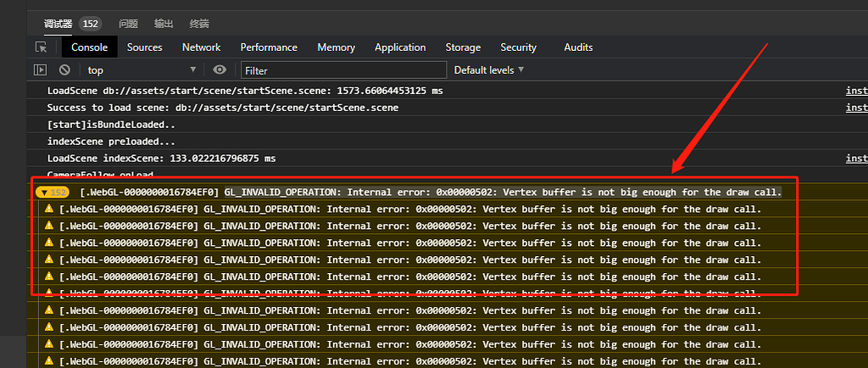
Task: Switch to the Console tab
Action: click(90, 47)
